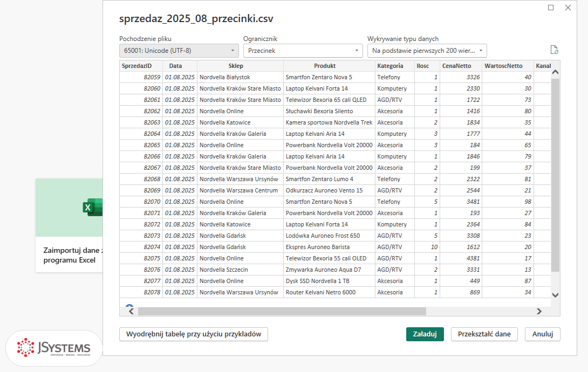Click the Zmywarka Auroneo Aqua D7 cell
Screen dimensions: 588x372
click(329, 270)
